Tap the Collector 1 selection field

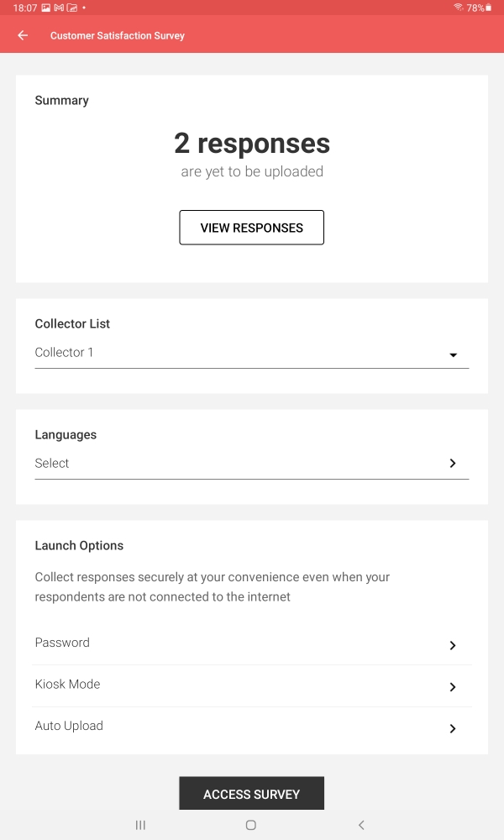(x=235, y=353)
